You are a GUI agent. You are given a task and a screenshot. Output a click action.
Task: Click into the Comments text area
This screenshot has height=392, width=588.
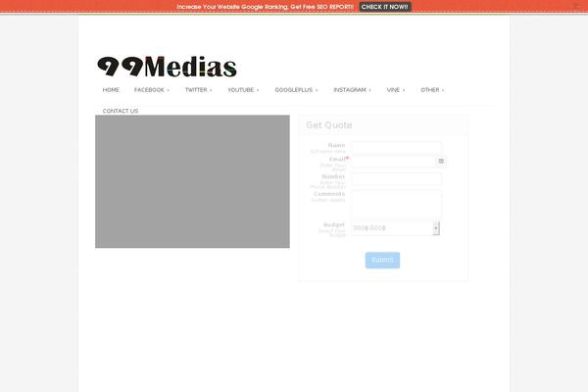[x=396, y=205]
